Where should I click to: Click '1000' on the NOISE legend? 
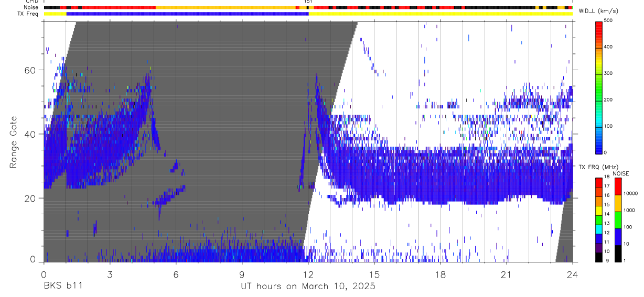(x=629, y=210)
